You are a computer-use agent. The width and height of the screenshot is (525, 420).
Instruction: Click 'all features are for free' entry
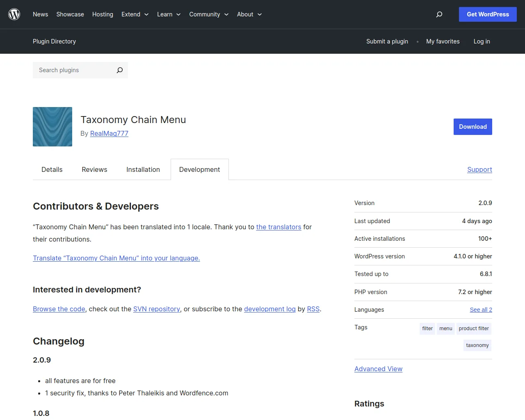click(x=80, y=381)
